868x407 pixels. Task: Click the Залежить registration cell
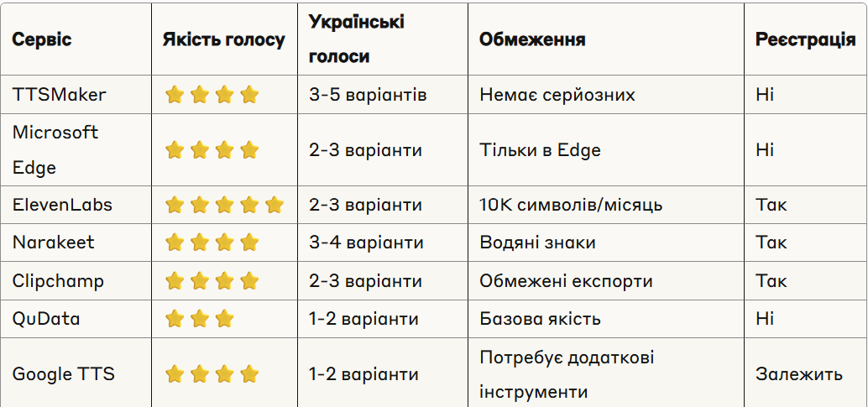(x=799, y=374)
